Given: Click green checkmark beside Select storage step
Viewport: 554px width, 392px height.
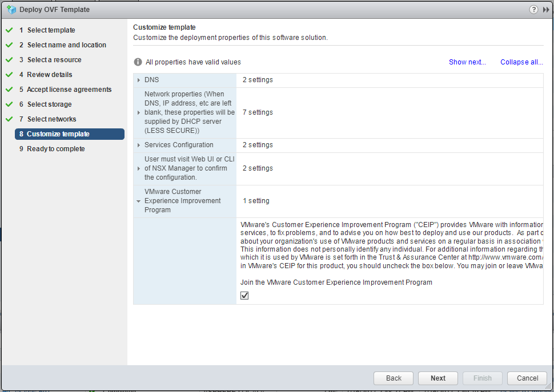Looking at the screenshot, I should (9, 104).
